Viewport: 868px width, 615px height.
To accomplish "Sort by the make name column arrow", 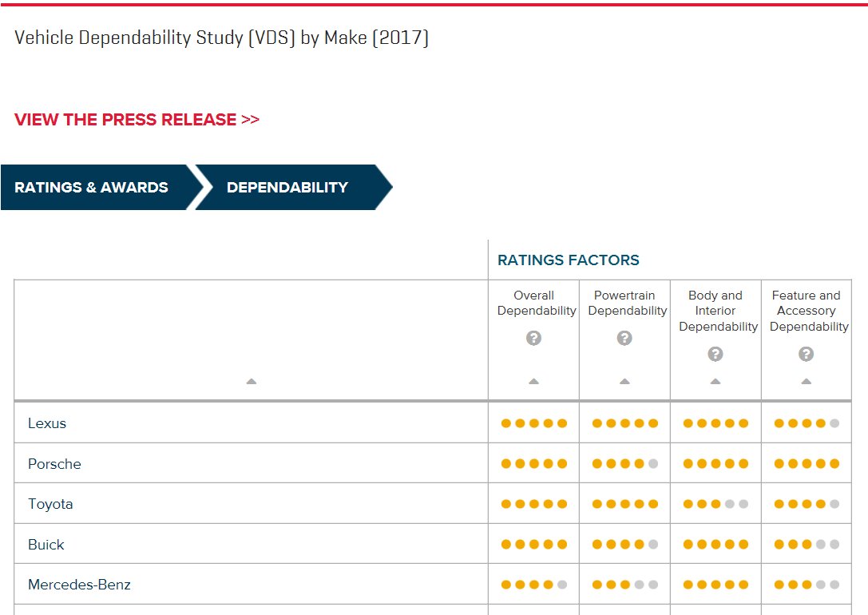I will (x=252, y=382).
